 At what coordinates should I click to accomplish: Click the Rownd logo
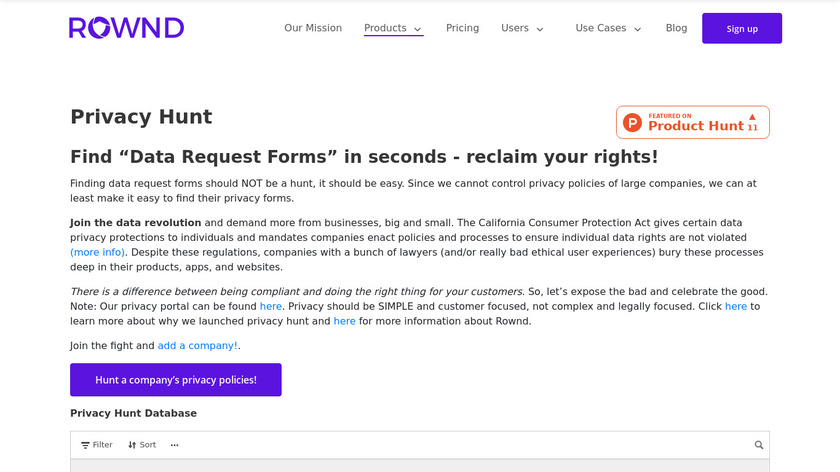pyautogui.click(x=126, y=28)
